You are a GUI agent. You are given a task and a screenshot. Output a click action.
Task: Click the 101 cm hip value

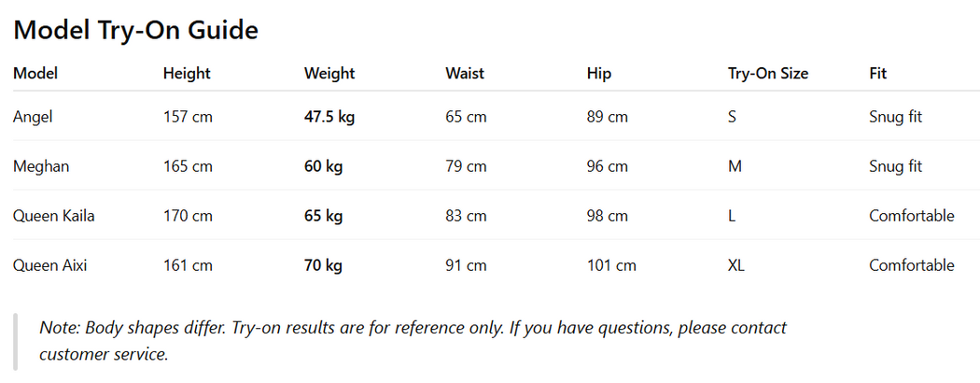tap(611, 265)
